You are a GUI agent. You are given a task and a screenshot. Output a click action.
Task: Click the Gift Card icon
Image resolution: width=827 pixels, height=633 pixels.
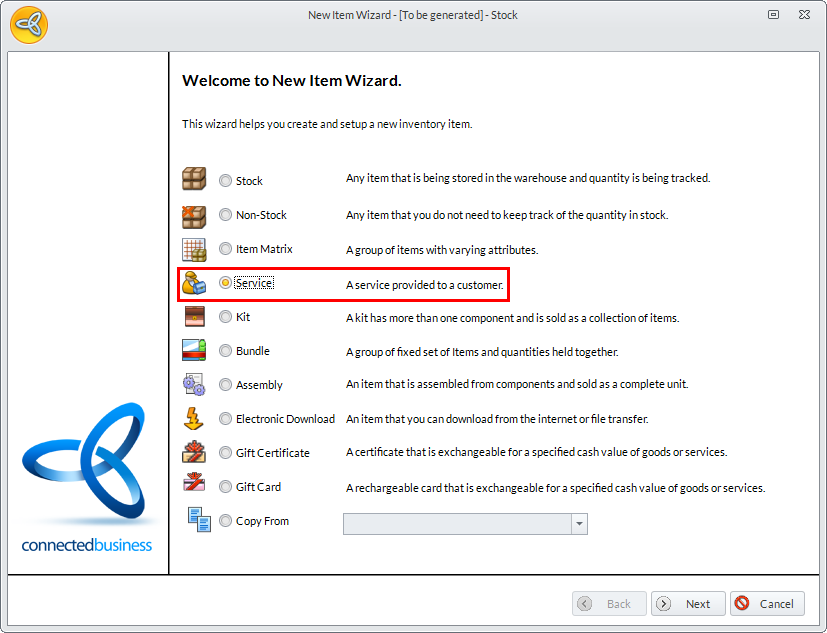(194, 482)
